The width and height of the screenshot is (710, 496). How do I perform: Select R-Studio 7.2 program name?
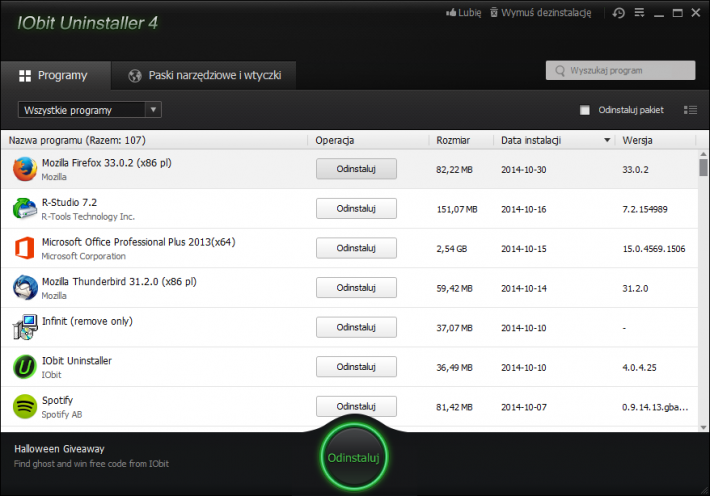tap(69, 202)
